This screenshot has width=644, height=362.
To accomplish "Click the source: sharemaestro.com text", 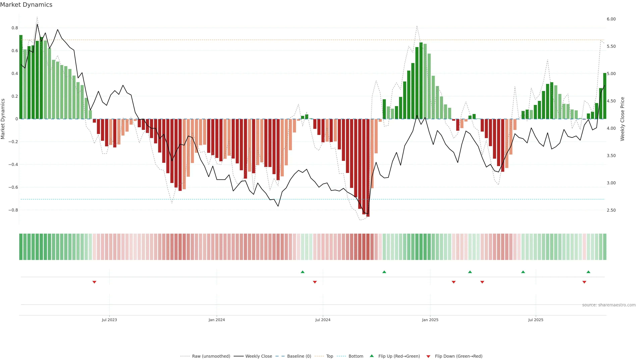I will tap(609, 305).
